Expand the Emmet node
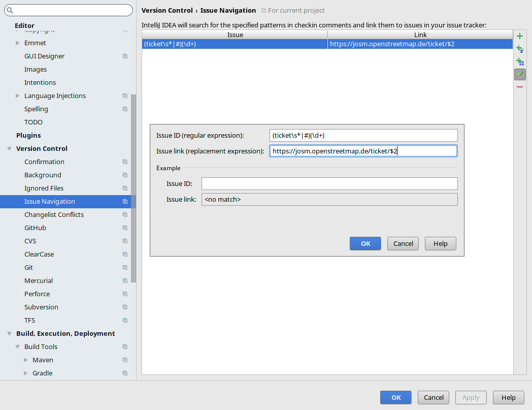Image resolution: width=532 pixels, height=410 pixels. tap(18, 43)
